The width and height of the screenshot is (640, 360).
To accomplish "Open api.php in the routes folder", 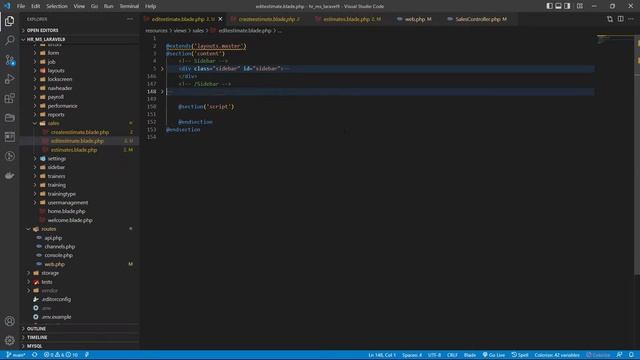I will pyautogui.click(x=53, y=238).
